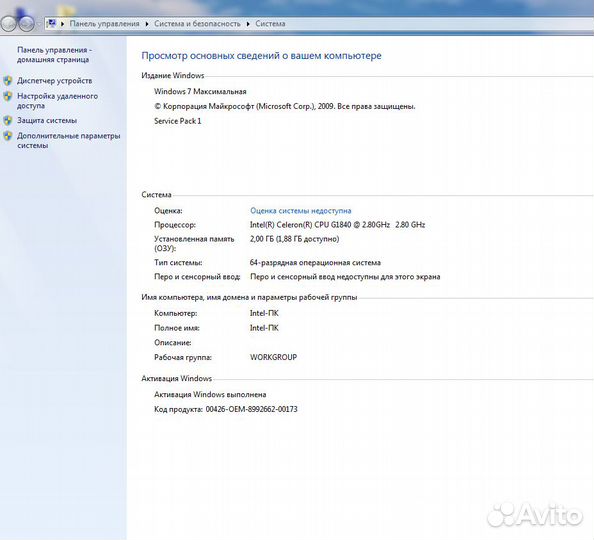Click Оценка системы недоступна link
Screen dimensions: 594x540
301,210
